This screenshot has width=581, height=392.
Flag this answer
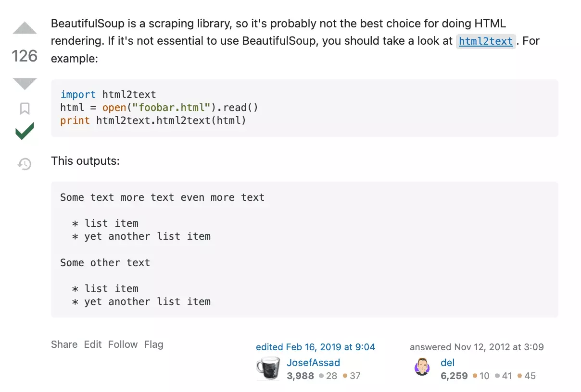point(153,344)
